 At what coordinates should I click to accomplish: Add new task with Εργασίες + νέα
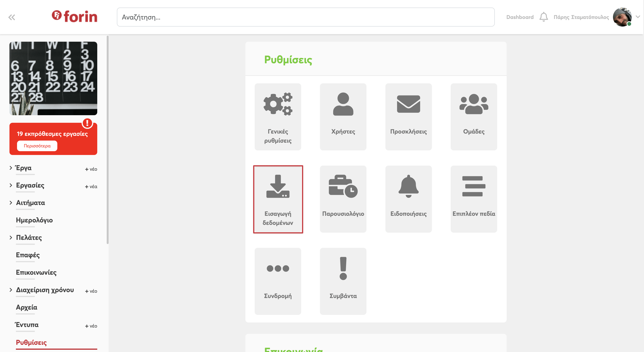tap(91, 187)
